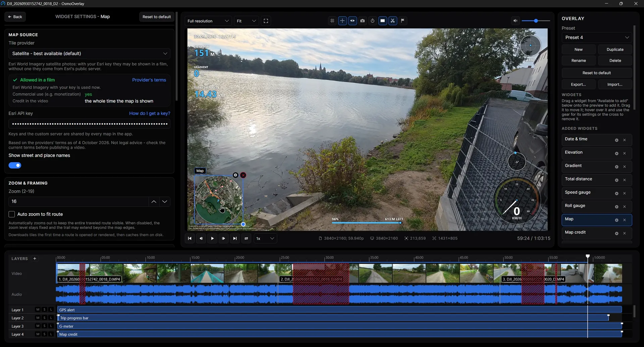Viewport: 644px width, 347px height.
Task: Open the gear on the Map overlay in preview
Action: 235,175
